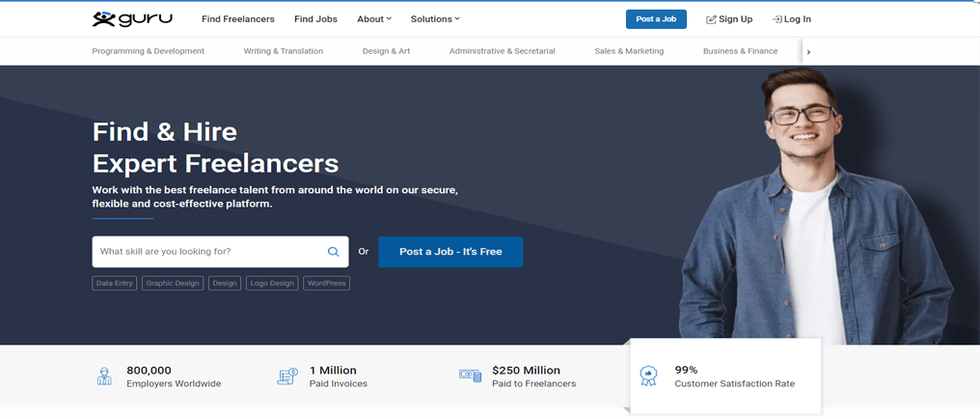This screenshot has height=419, width=980.
Task: Click the Customer Satisfaction badge icon
Action: point(649,377)
